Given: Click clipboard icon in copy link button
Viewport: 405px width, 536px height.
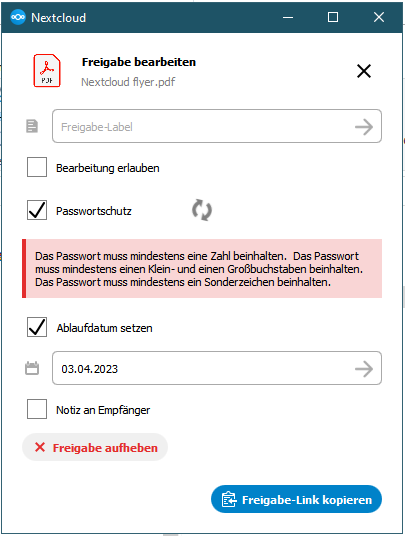Looking at the screenshot, I should pos(229,499).
